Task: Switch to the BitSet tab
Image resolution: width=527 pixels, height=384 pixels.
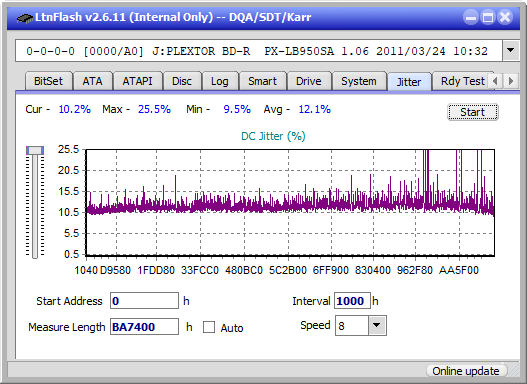Action: click(x=48, y=81)
